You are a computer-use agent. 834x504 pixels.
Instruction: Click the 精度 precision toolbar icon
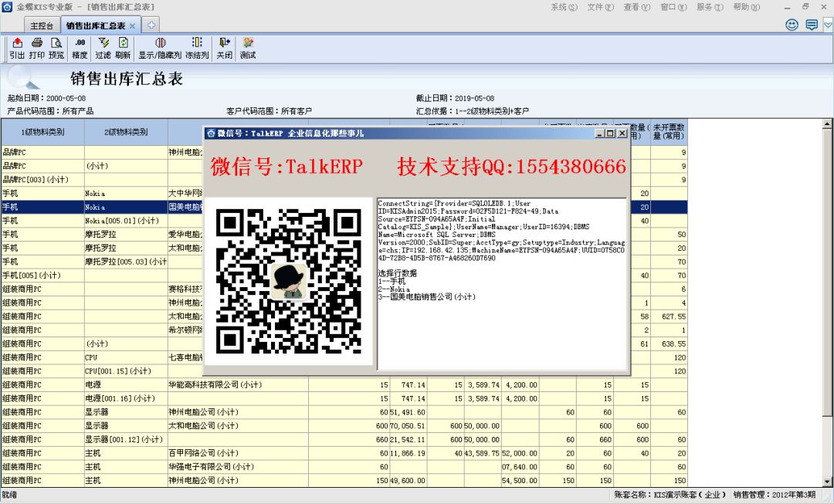pos(80,48)
